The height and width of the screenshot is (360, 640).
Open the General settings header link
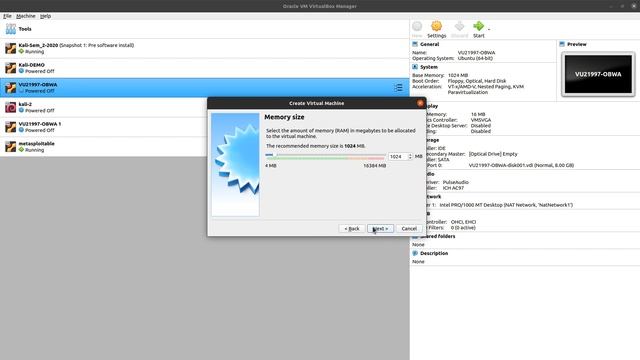(x=429, y=44)
